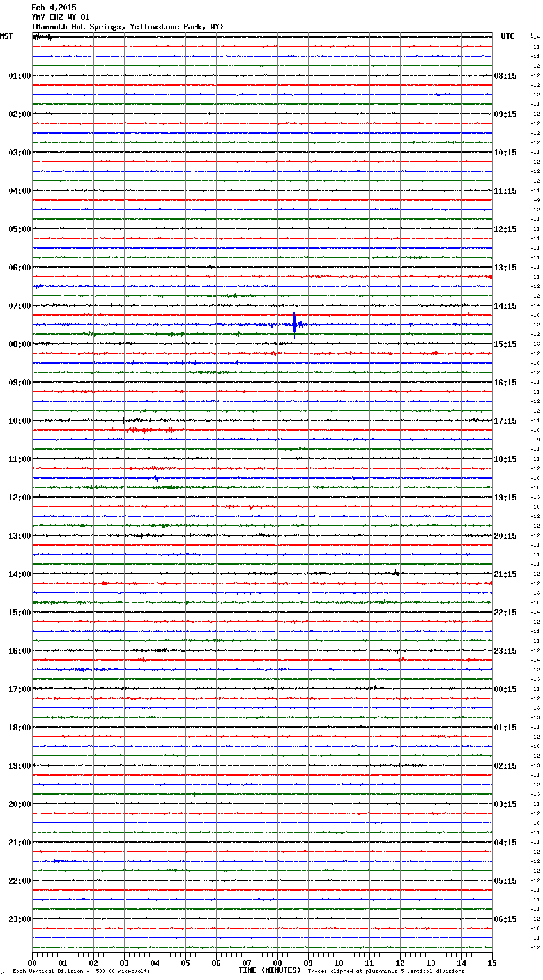Click the '18:15' UTC time label
The width and height of the screenshot is (543, 980).
click(x=505, y=459)
